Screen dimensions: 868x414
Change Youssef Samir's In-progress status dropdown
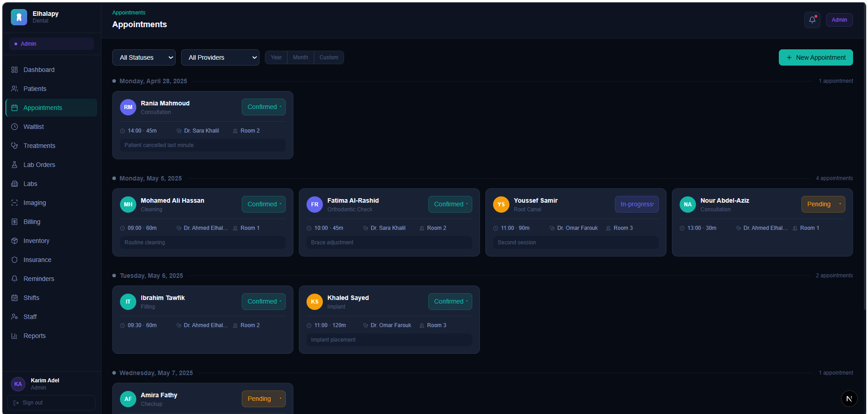tap(637, 204)
